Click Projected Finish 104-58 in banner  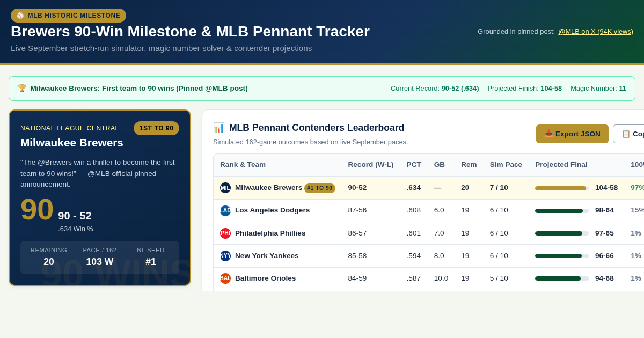[525, 89]
